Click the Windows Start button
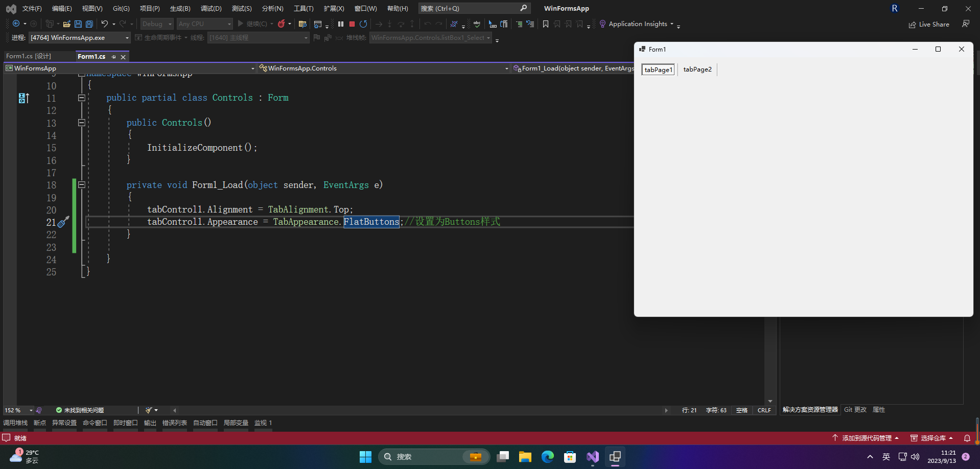Viewport: 980px width, 469px height. coord(365,457)
